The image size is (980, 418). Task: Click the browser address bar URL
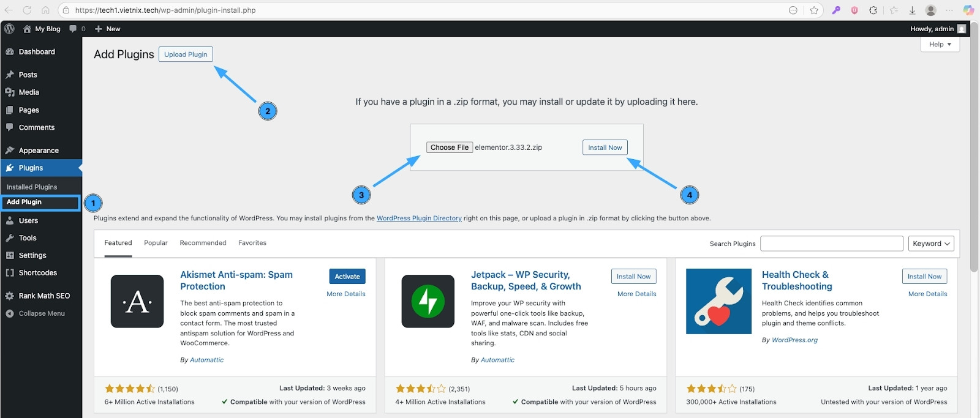click(165, 10)
